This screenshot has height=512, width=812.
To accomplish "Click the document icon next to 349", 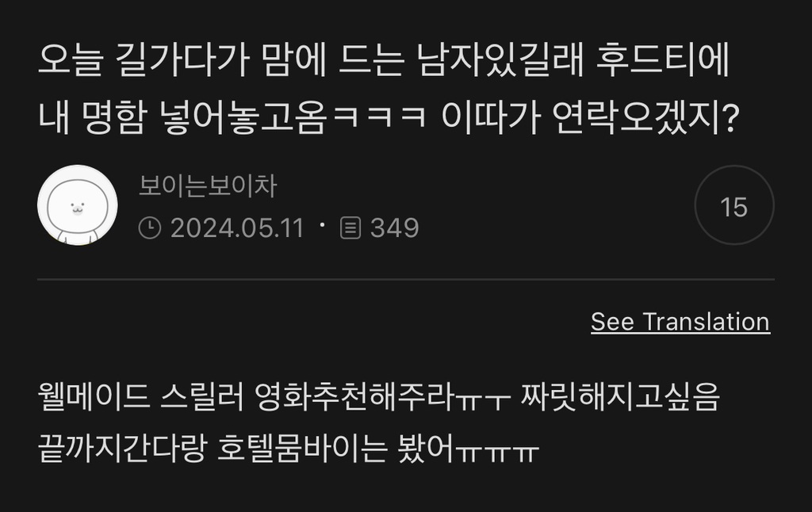I will tap(350, 227).
